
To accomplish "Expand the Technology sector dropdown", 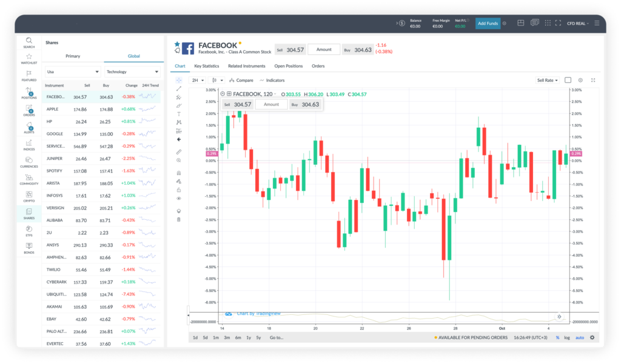I will 132,71.
